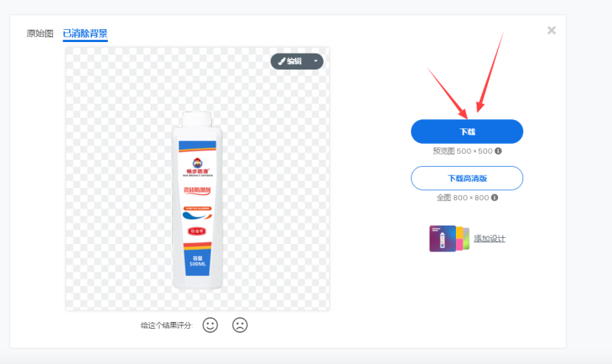Open info icon beside 预览图 500 × 500
Screen dimensions: 612x364
coord(498,151)
